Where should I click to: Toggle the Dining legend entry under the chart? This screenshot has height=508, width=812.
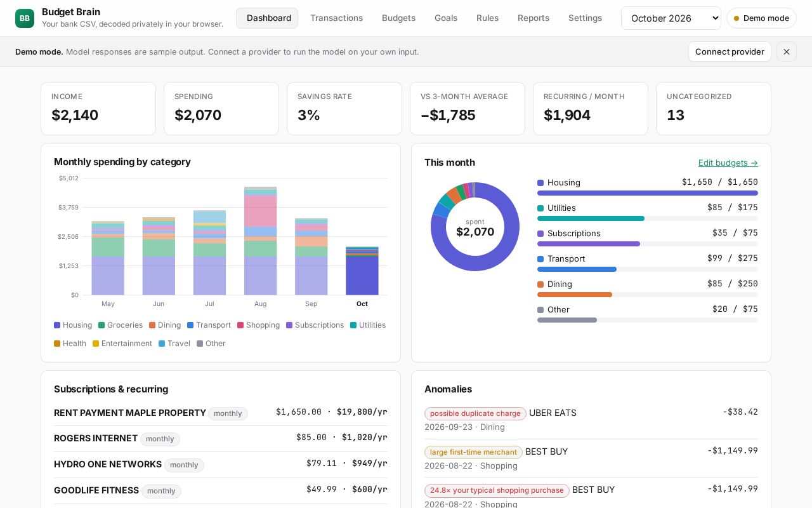pos(165,325)
